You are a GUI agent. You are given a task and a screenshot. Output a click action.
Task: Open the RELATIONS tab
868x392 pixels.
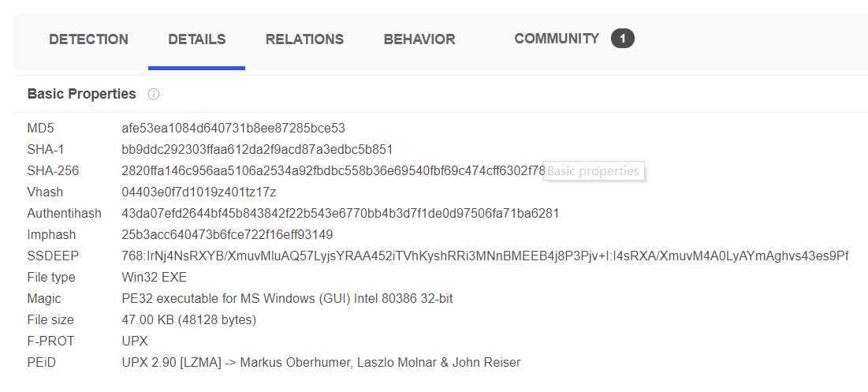click(x=304, y=39)
